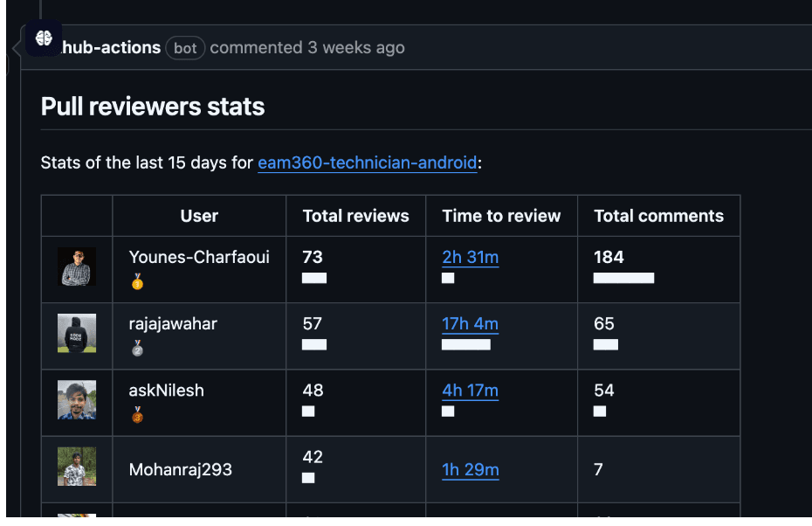This screenshot has width=812, height=526.
Task: Click the 73 total reviews value
Action: (313, 257)
